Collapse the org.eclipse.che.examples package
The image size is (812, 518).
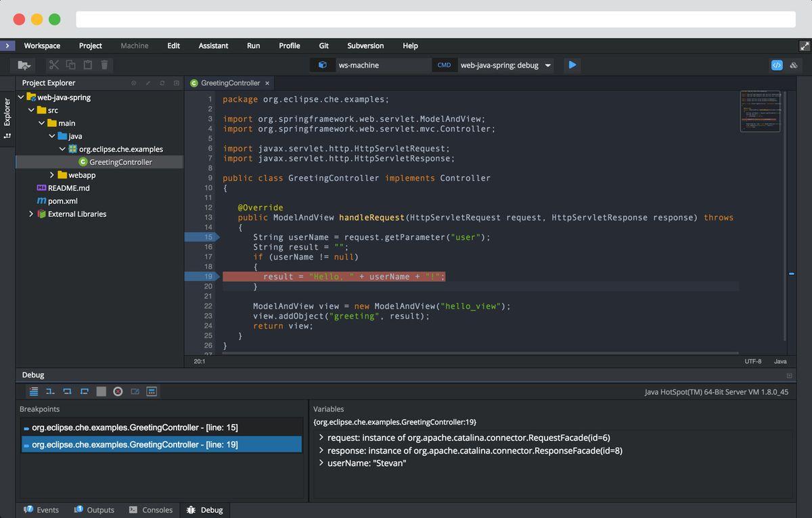[x=62, y=149]
